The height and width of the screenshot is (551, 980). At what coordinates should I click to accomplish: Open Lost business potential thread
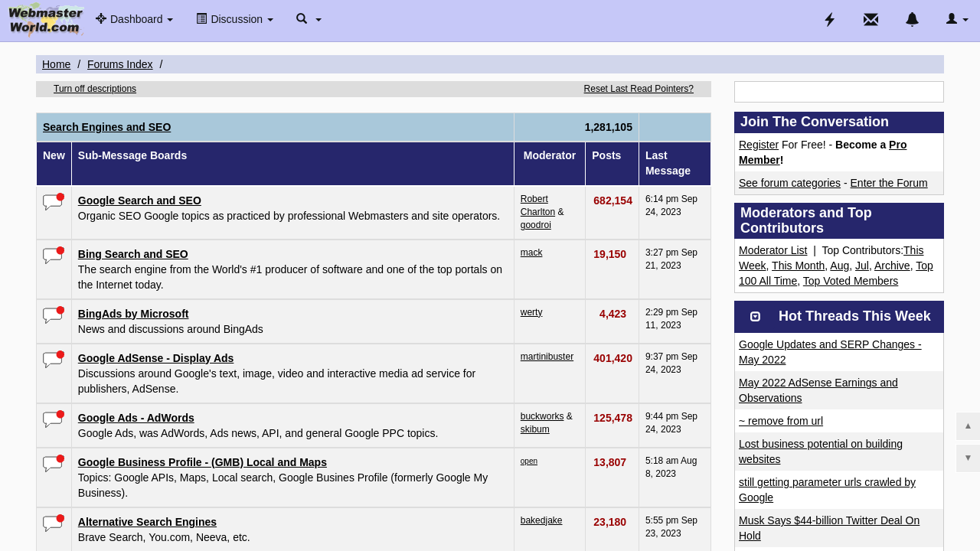821,452
